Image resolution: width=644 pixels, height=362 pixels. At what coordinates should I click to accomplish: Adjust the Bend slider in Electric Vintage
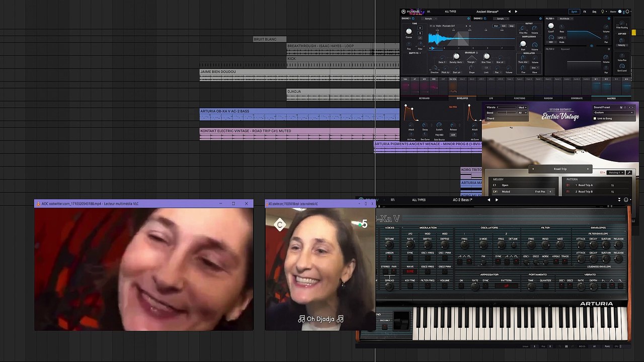[507, 113]
